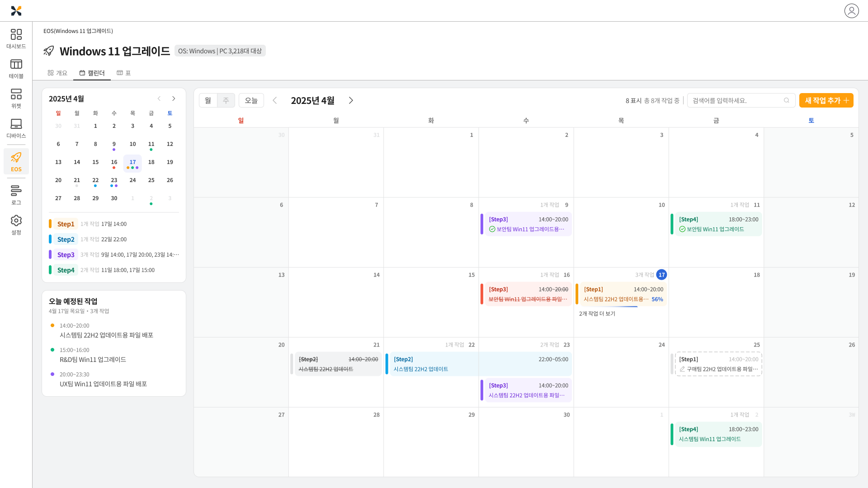This screenshot has height=488, width=868.
Task: Open the Step4 시스템팀 Win11 업그레이드 task
Action: click(716, 434)
